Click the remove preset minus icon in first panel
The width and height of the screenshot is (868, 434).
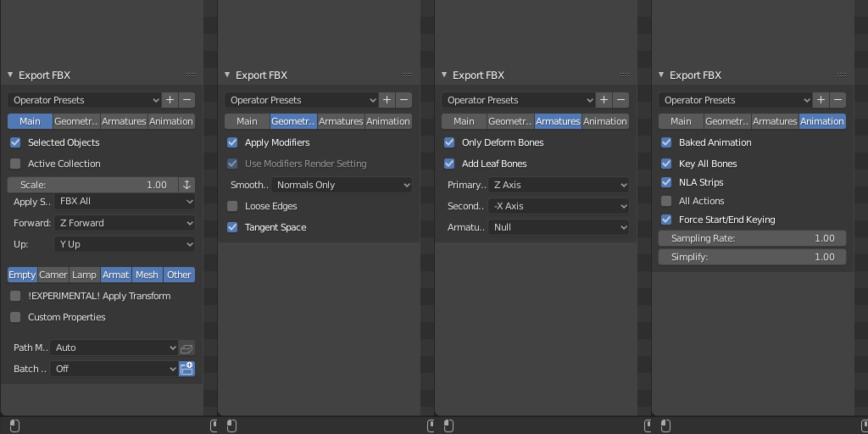(x=187, y=100)
